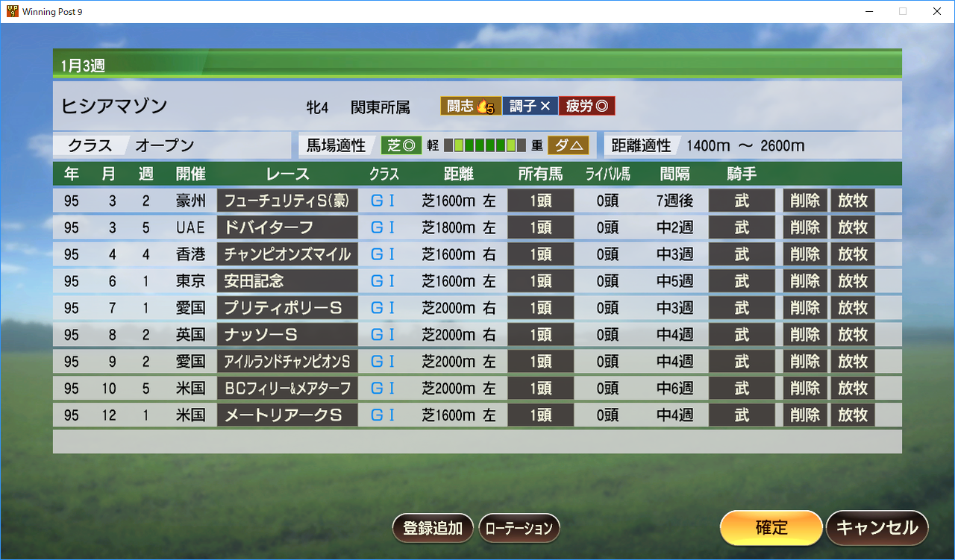Set 放牧 on the ナッソーS row
This screenshot has height=560, width=955.
853,335
